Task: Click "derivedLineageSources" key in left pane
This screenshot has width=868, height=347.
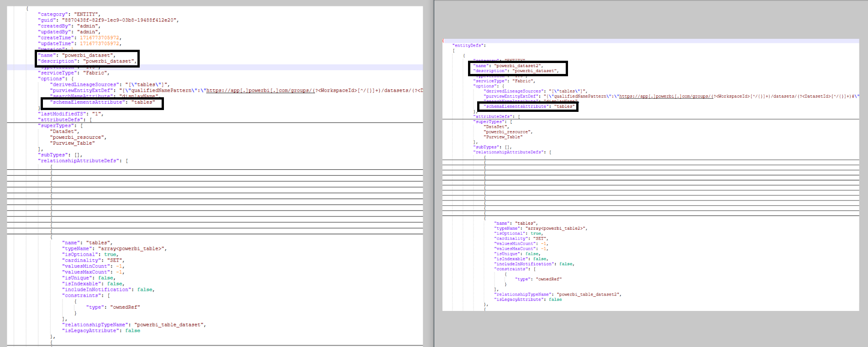Action: coord(85,84)
